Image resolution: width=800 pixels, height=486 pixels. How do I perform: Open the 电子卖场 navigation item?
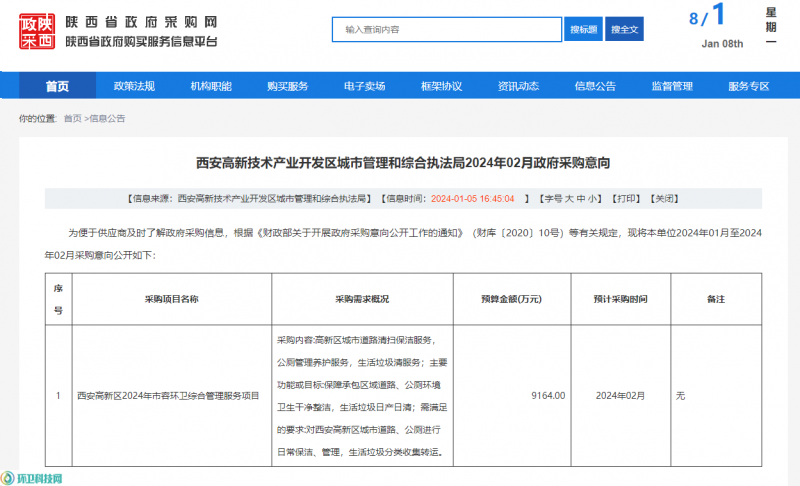tap(364, 86)
